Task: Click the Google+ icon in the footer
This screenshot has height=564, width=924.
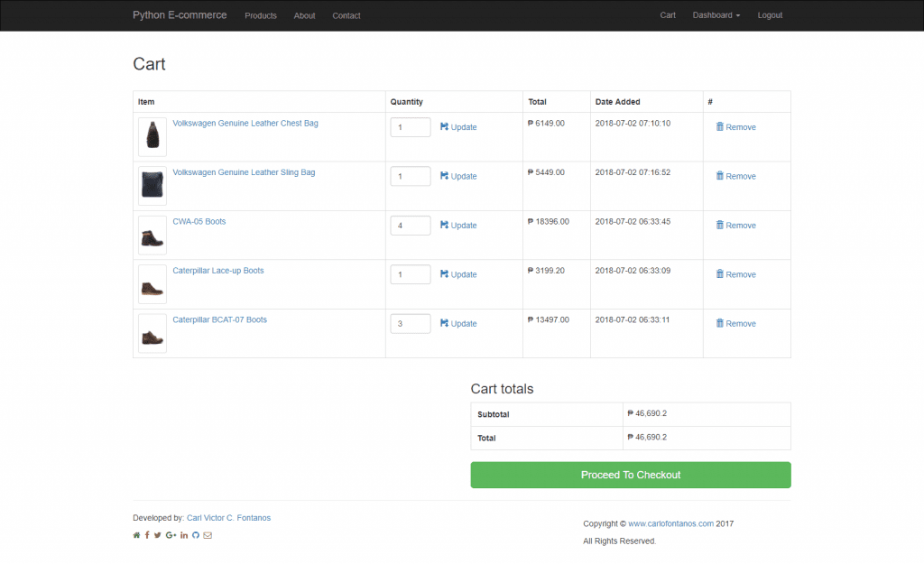Action: point(171,534)
